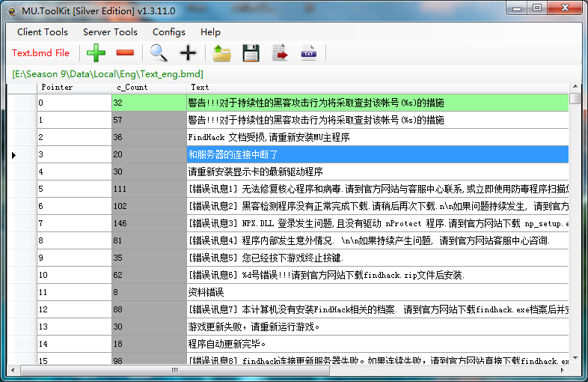Select pointer cell 12

(x=74, y=310)
